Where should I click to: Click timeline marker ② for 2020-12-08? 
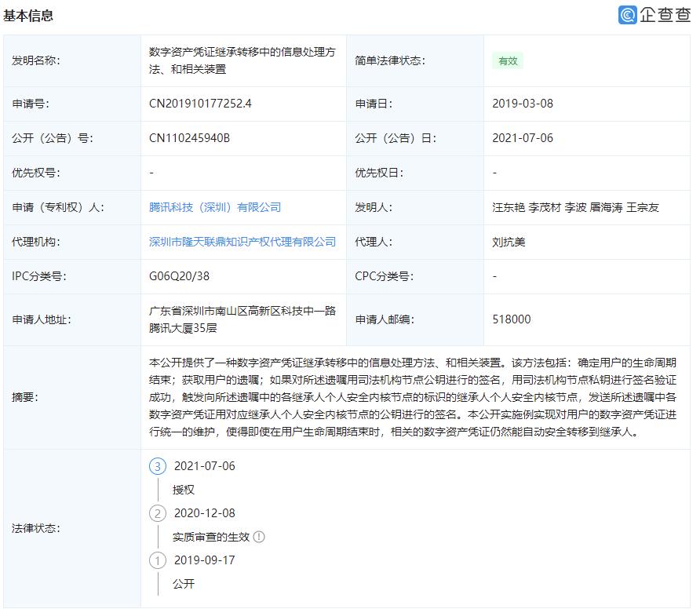tap(157, 513)
